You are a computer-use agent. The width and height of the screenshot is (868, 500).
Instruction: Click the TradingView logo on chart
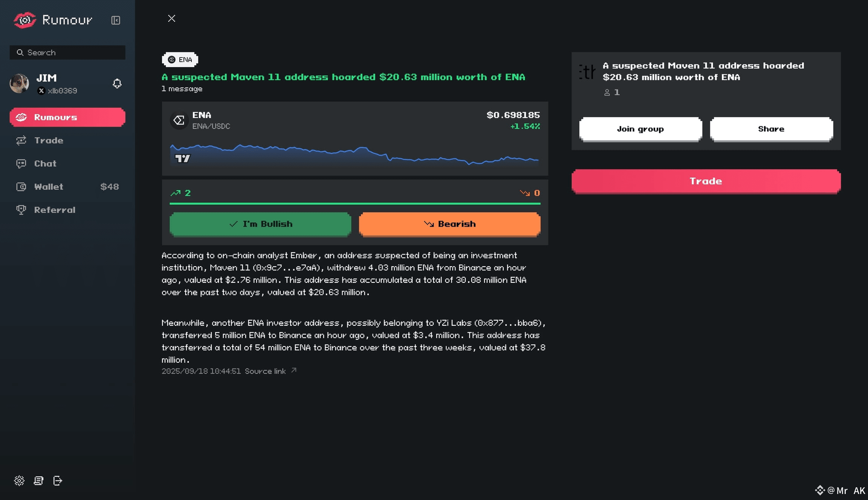tap(183, 158)
